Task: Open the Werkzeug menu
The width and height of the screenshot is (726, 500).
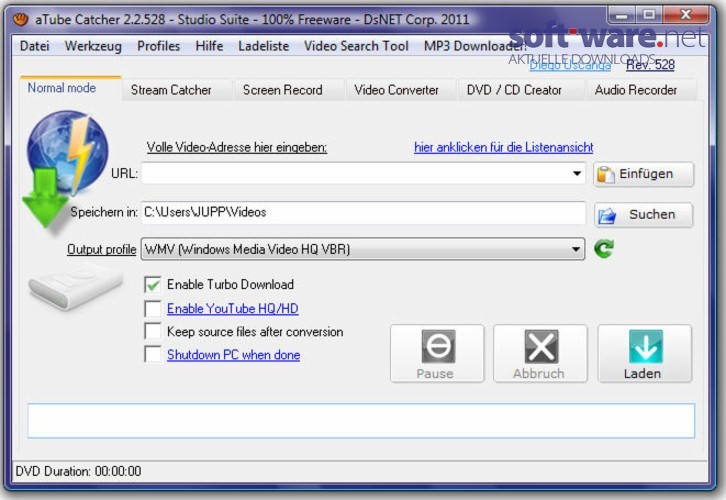Action: pos(93,46)
